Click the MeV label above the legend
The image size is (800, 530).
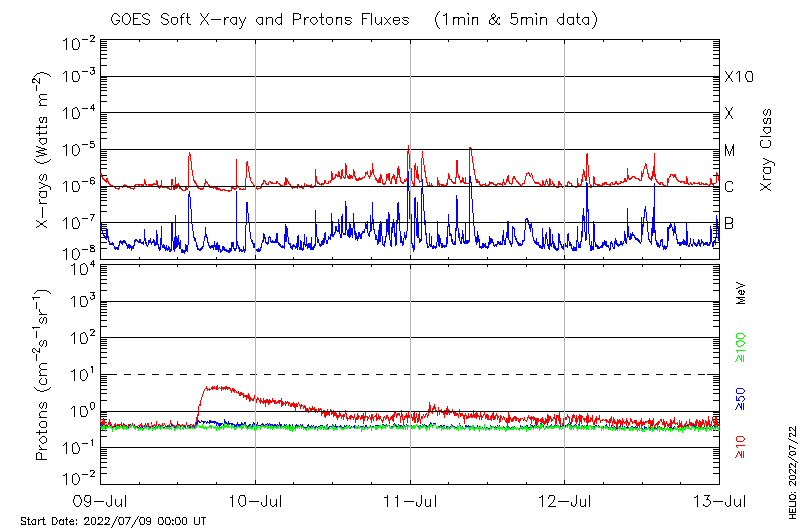point(741,292)
